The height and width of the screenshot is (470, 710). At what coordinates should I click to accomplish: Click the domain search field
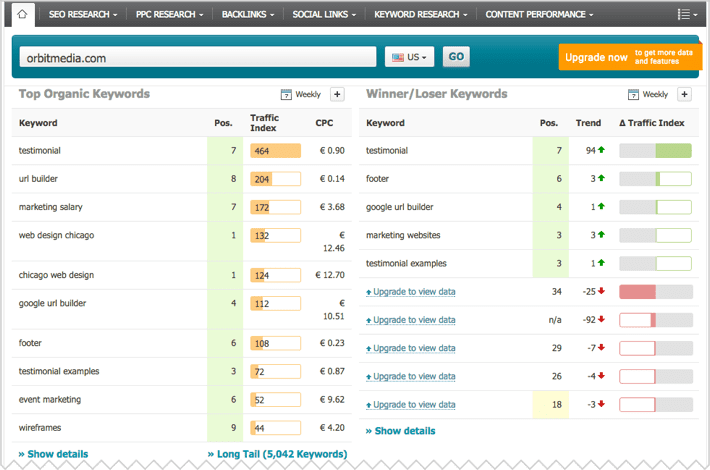(198, 58)
